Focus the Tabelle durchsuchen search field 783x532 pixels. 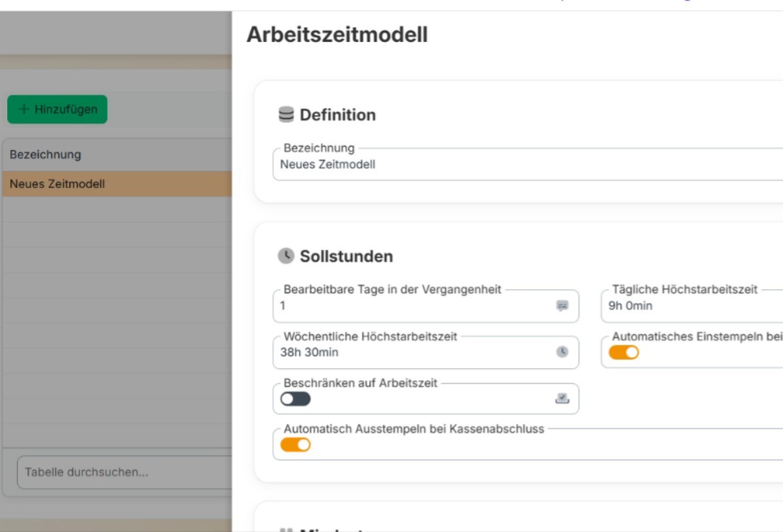[125, 472]
